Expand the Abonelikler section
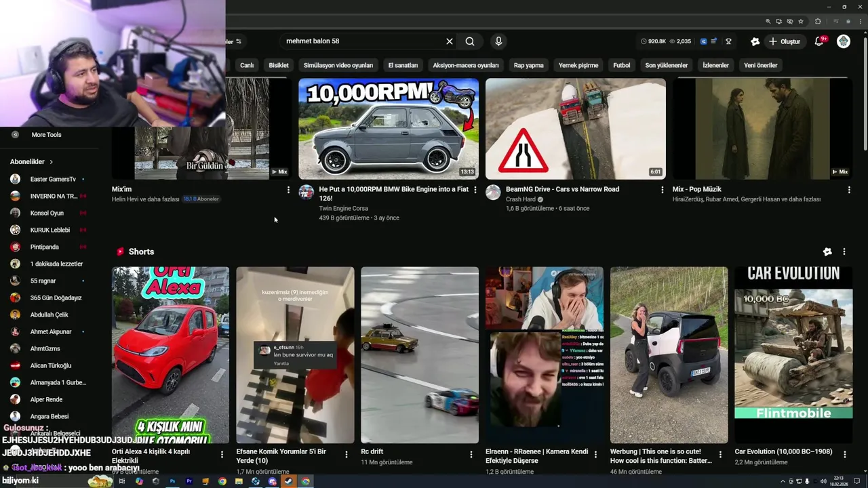 (31, 161)
